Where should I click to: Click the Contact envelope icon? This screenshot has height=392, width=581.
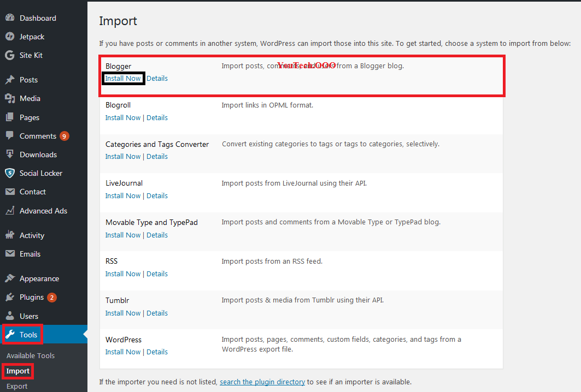click(10, 192)
